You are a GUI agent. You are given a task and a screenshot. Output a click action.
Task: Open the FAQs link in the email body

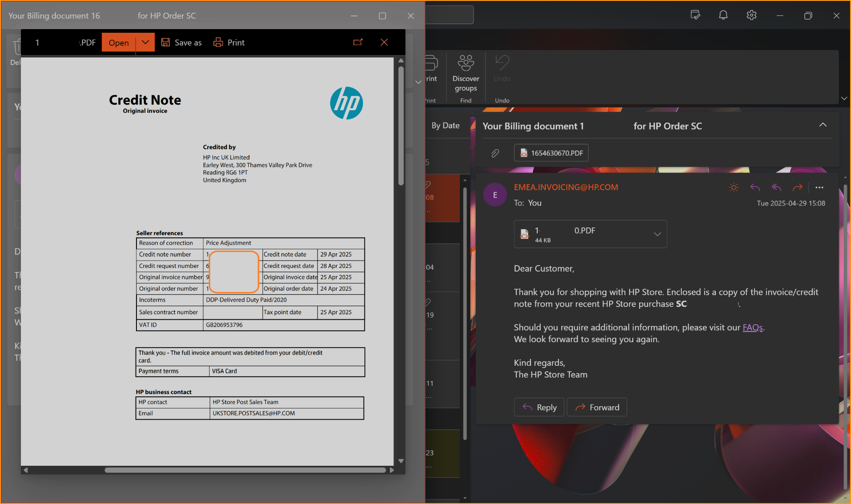[752, 328]
